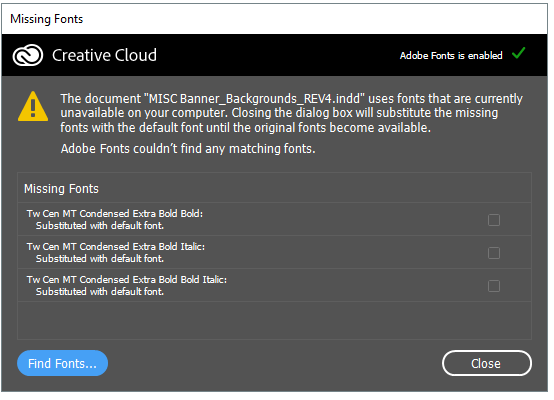Click 'Adobe Fonts couldn't find any matching fonts' message

tap(188, 149)
